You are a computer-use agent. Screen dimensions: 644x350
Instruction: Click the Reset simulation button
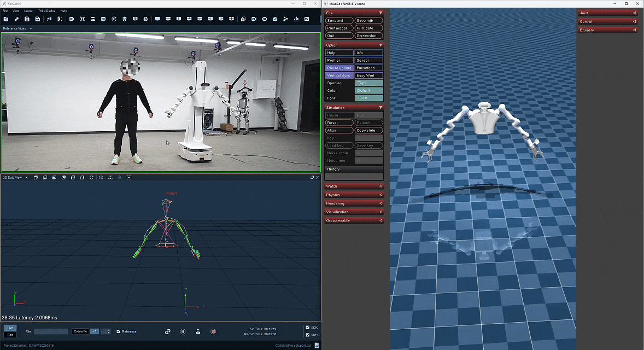(x=339, y=123)
